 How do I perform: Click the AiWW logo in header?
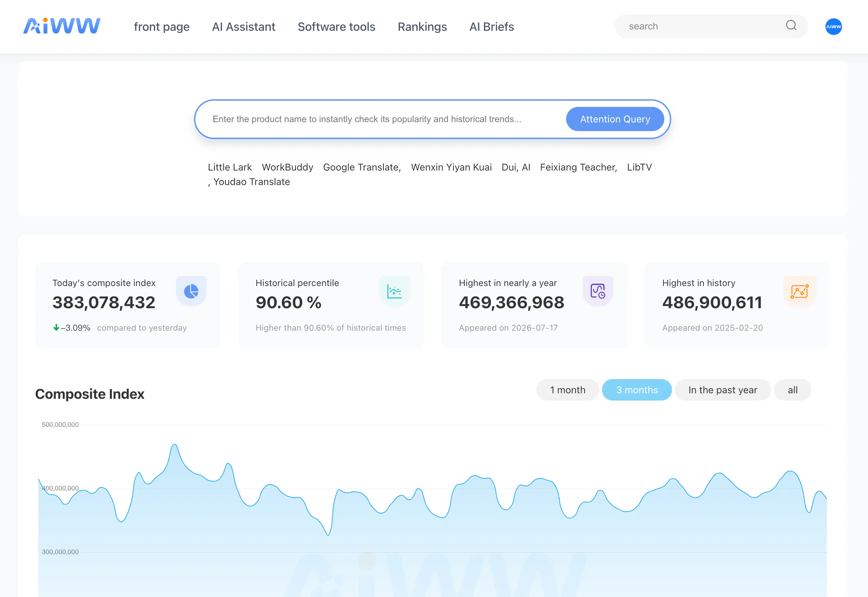[62, 26]
